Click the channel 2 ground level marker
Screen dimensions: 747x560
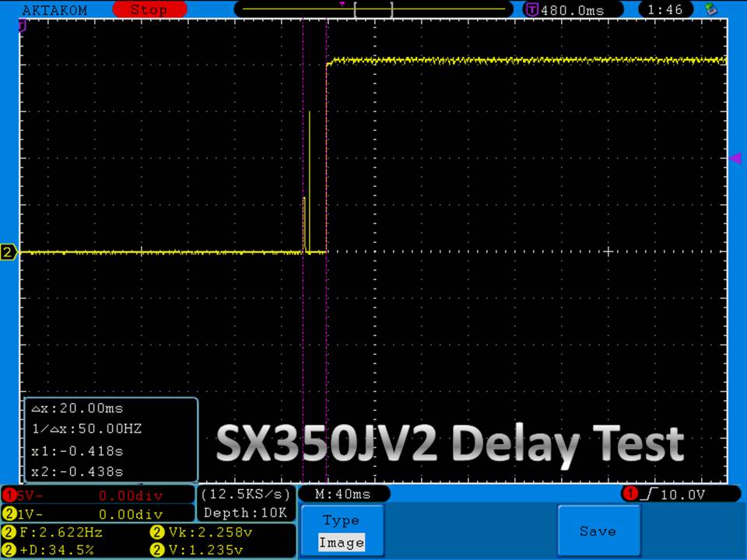coord(9,252)
